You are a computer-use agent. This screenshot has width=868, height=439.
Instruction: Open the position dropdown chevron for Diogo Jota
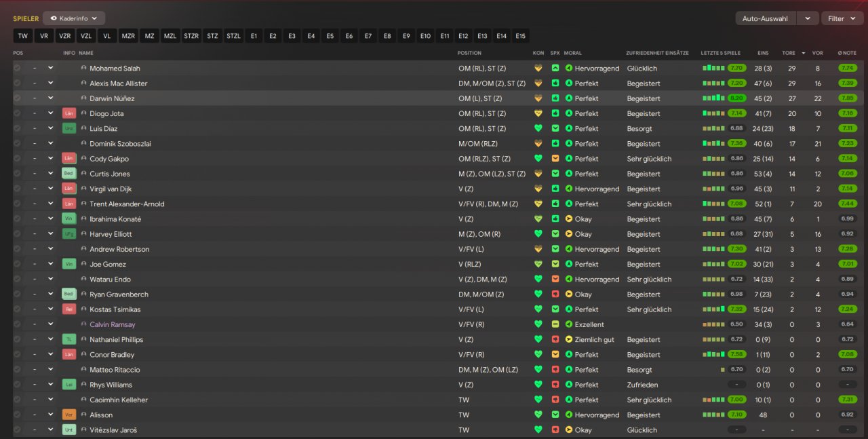[x=50, y=113]
